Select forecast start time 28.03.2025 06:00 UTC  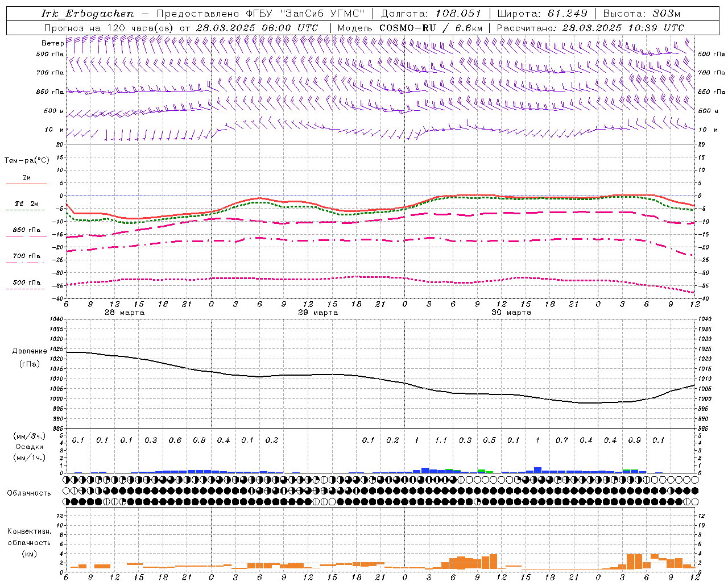(257, 27)
